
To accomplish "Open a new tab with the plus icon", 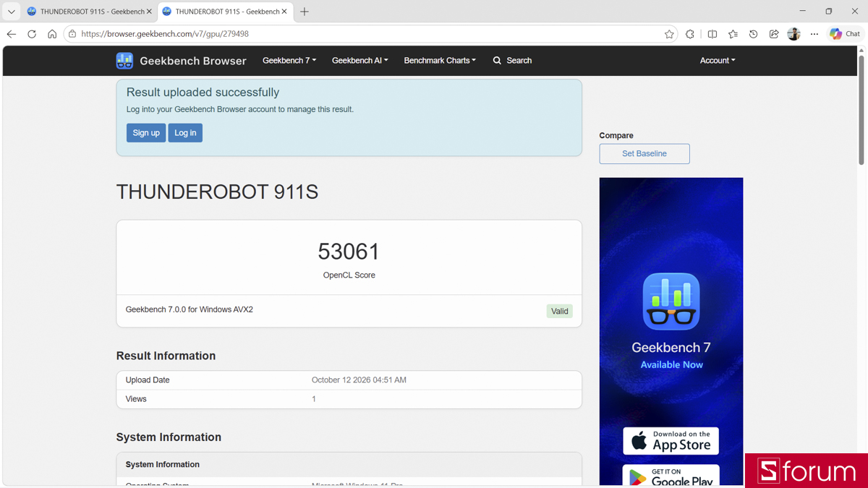I will (x=305, y=12).
